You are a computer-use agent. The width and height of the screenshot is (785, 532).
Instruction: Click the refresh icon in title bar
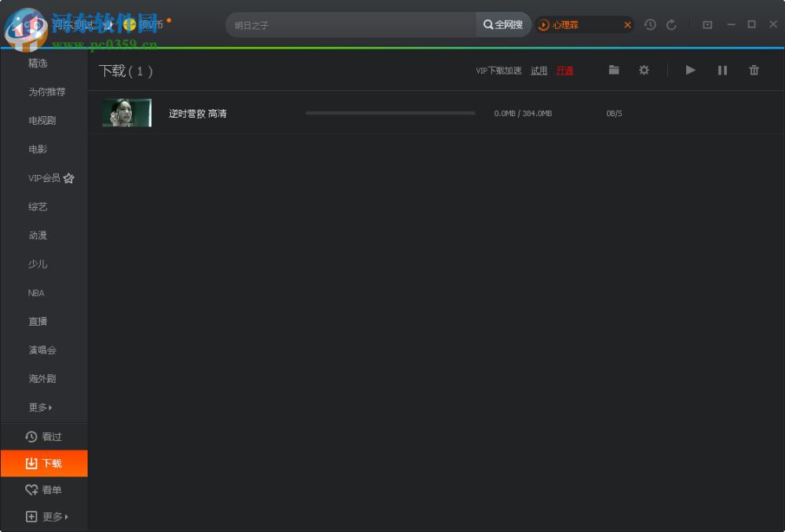(x=671, y=24)
